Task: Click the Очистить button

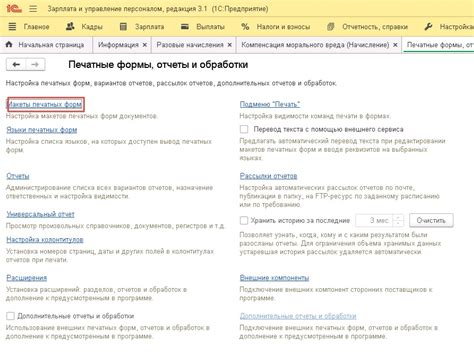Action: coord(431,220)
